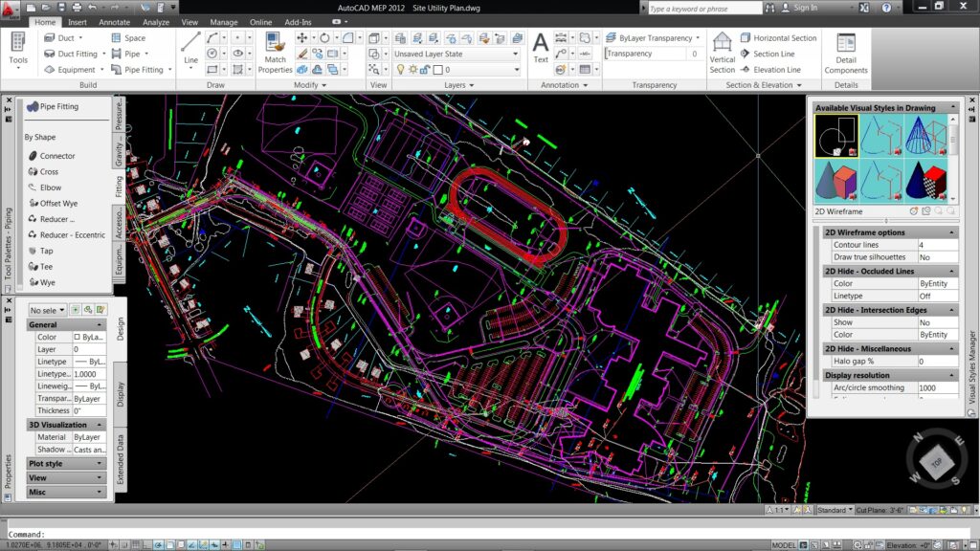Select the 2D Wireframe visual style thumbnail
Viewport: 980px width, 551px height.
[x=835, y=136]
